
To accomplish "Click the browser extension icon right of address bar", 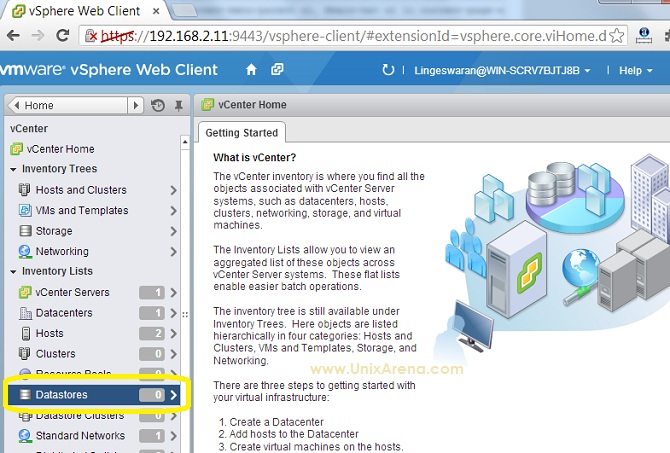I will click(x=644, y=35).
